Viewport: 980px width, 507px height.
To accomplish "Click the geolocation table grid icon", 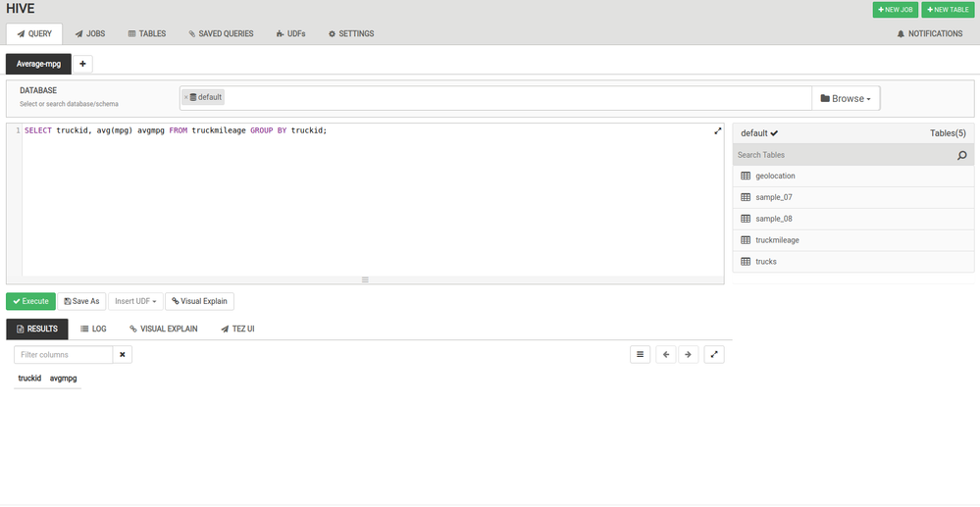I will (x=745, y=177).
